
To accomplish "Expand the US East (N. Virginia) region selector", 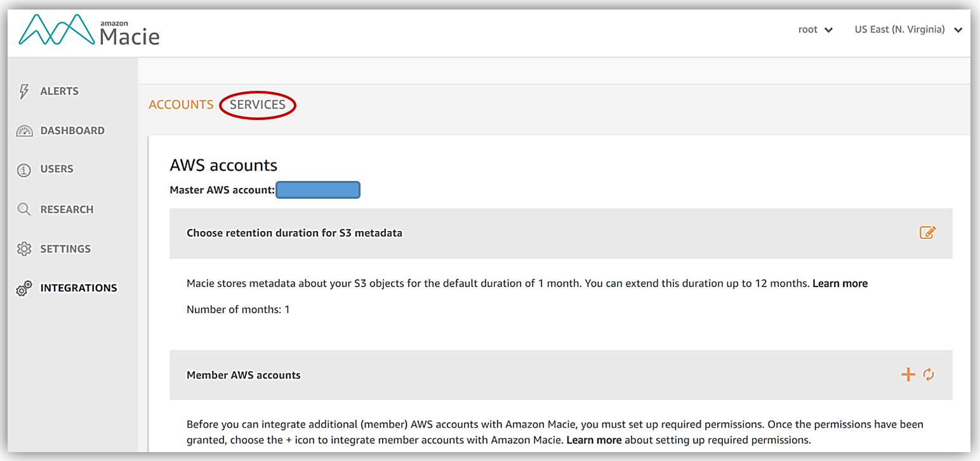I will tap(908, 30).
